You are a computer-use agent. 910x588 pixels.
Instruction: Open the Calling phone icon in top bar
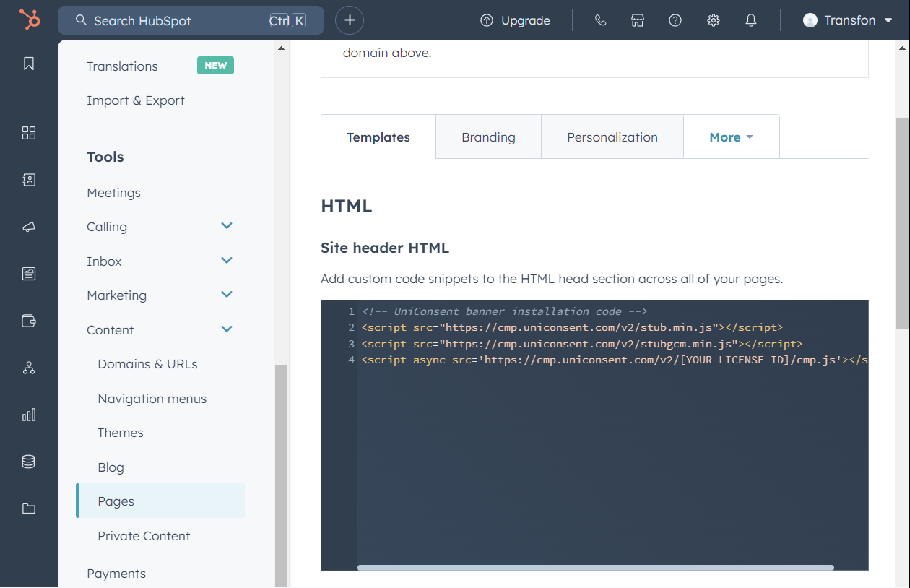point(600,20)
